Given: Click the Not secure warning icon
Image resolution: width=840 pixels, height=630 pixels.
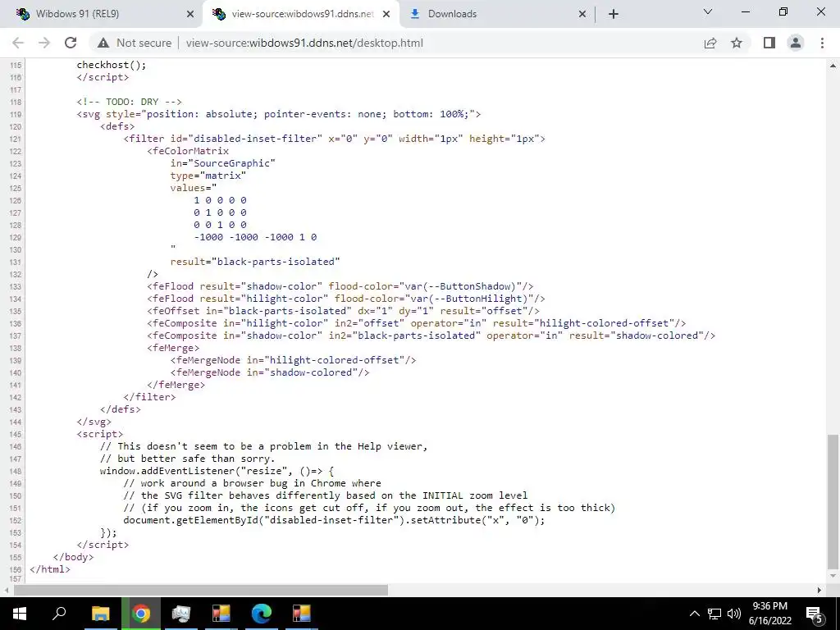Looking at the screenshot, I should [103, 43].
